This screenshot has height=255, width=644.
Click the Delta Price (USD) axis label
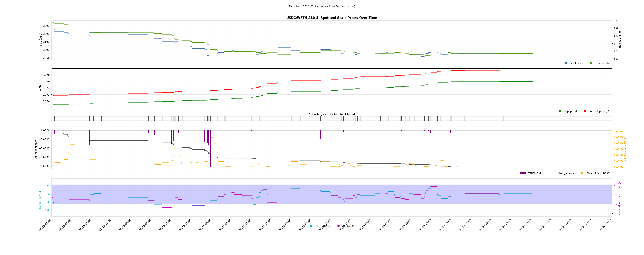point(40,198)
